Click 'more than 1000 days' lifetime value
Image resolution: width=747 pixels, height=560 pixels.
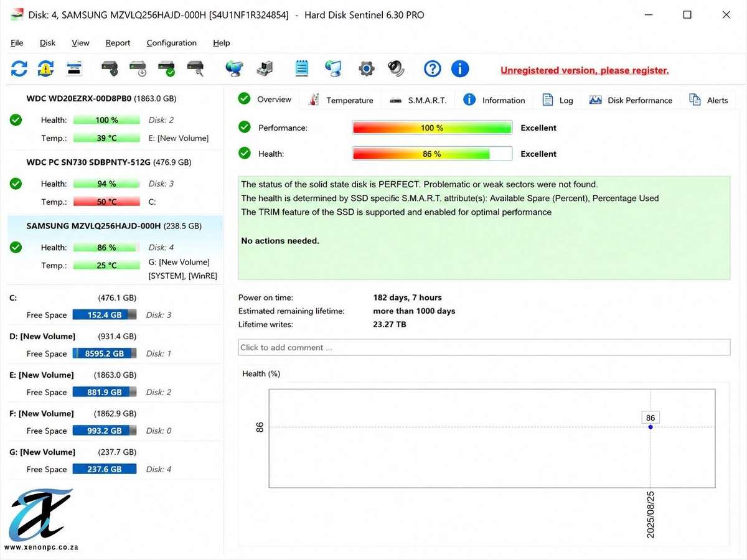click(414, 310)
